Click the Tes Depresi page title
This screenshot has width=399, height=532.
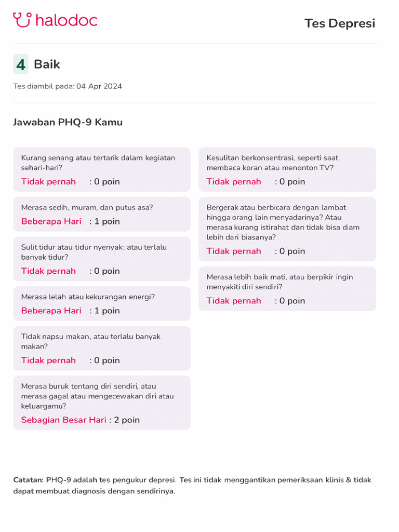[x=339, y=23]
